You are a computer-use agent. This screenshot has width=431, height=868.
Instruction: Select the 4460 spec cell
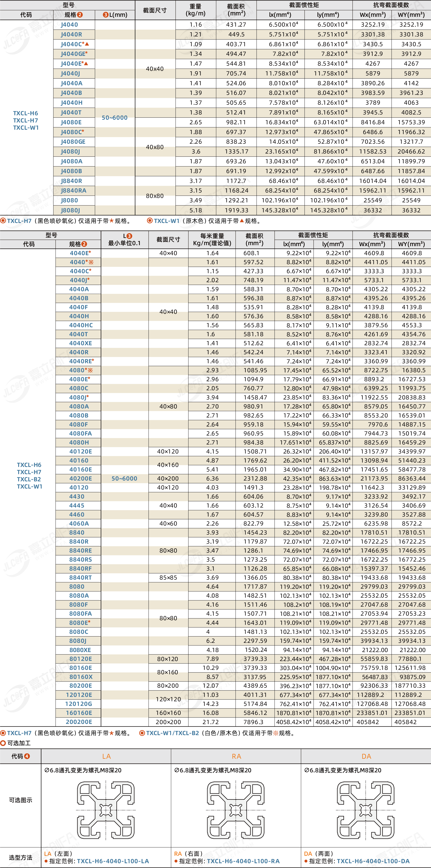click(x=78, y=515)
